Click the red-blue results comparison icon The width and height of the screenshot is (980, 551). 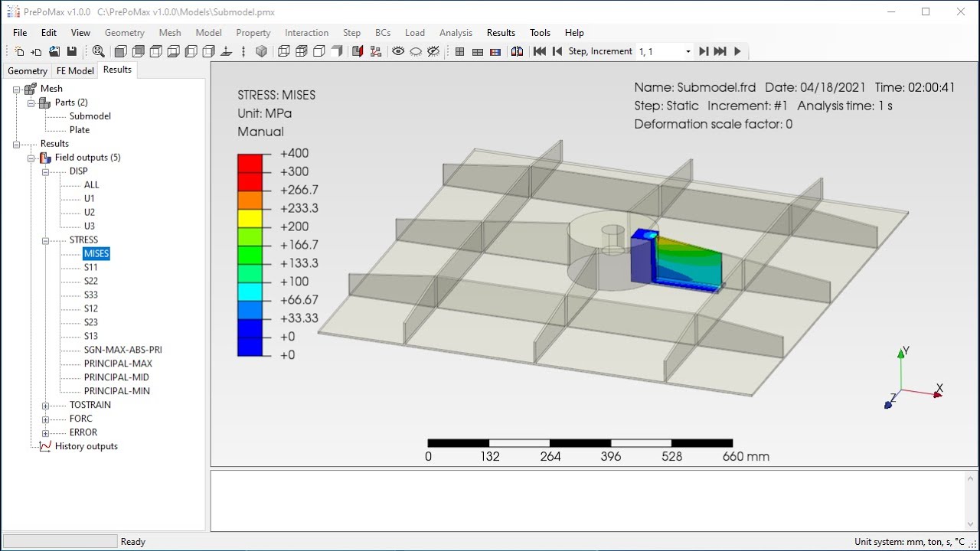(x=517, y=51)
